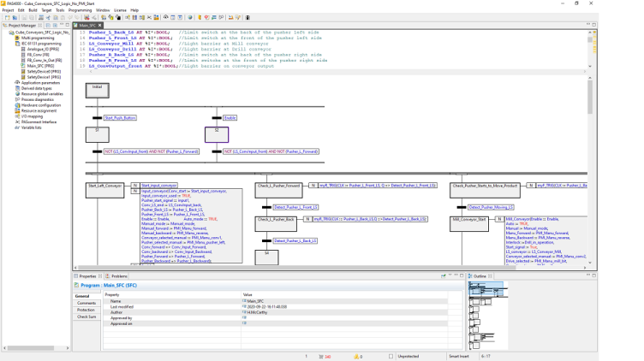The image size is (644, 361).
Task: Switch to the Problems tab
Action: point(118,276)
